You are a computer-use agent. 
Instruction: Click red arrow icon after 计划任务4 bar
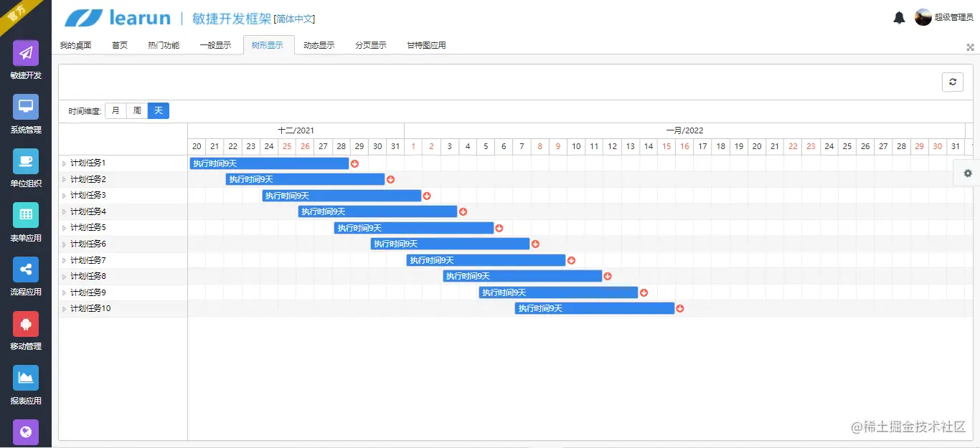pos(463,211)
